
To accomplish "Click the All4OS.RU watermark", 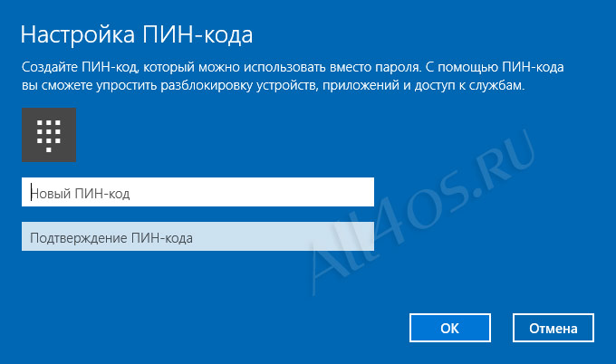I will 422,212.
